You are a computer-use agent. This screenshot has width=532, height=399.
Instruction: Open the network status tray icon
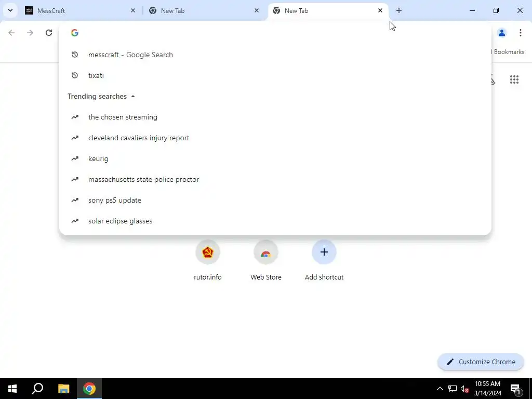tap(453, 389)
